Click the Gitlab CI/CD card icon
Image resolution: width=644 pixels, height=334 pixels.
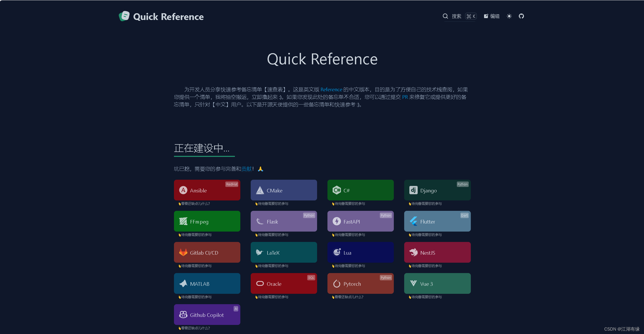(x=184, y=253)
